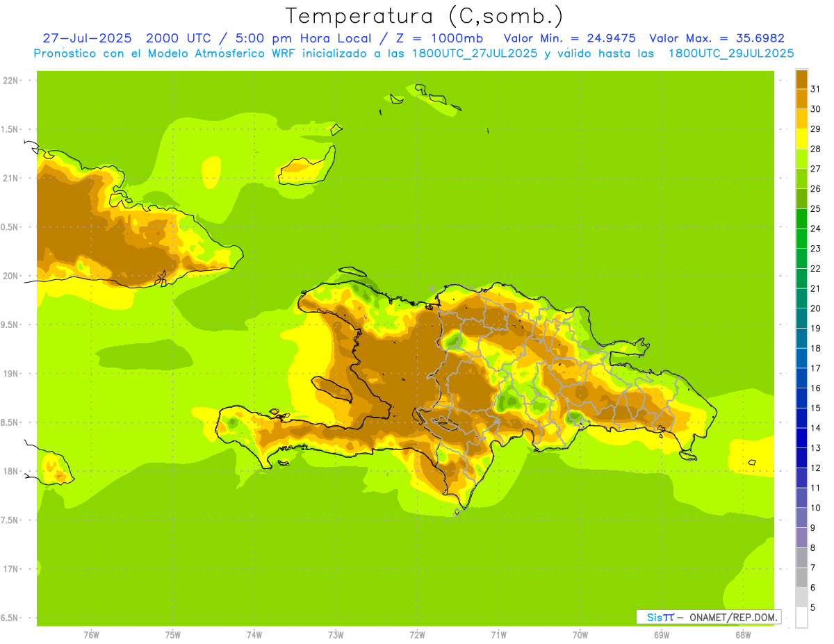
Task: Click the "9.5N" latitude label
Action: click(10, 325)
